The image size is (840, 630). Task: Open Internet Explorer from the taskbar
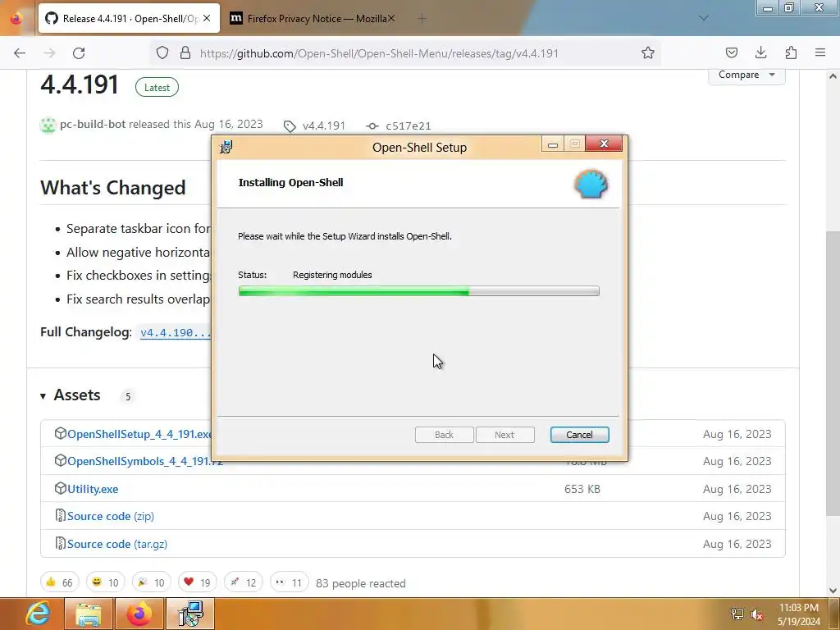coord(38,614)
